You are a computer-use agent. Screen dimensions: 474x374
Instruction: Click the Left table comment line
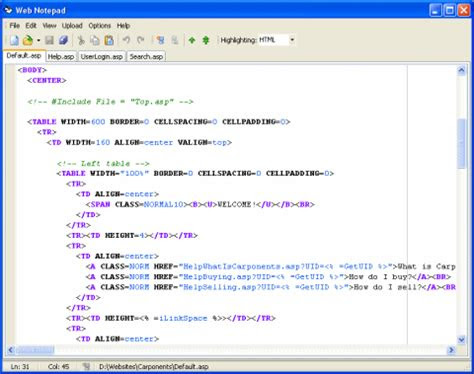pos(103,163)
